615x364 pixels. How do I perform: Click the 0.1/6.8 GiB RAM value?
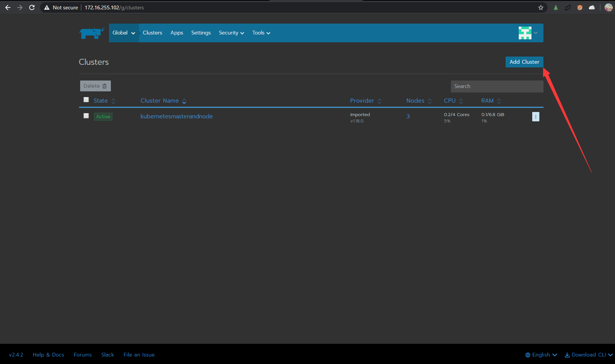[x=493, y=115]
